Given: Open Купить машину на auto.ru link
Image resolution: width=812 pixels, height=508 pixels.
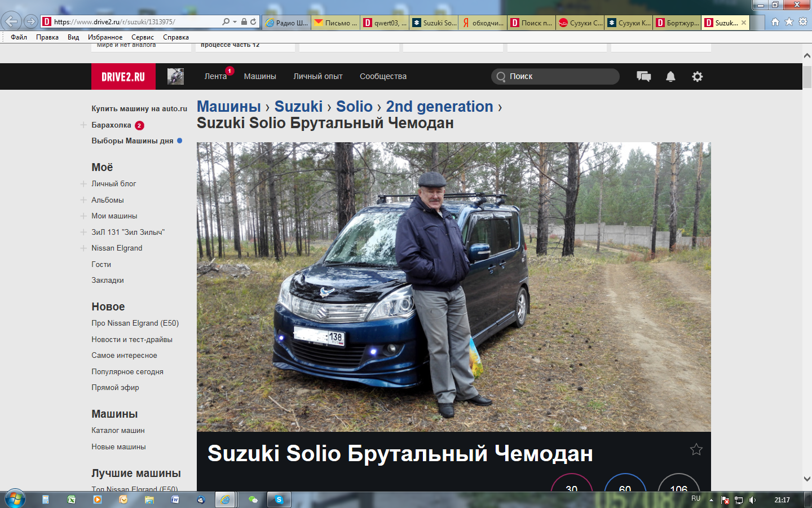Looking at the screenshot, I should point(139,108).
